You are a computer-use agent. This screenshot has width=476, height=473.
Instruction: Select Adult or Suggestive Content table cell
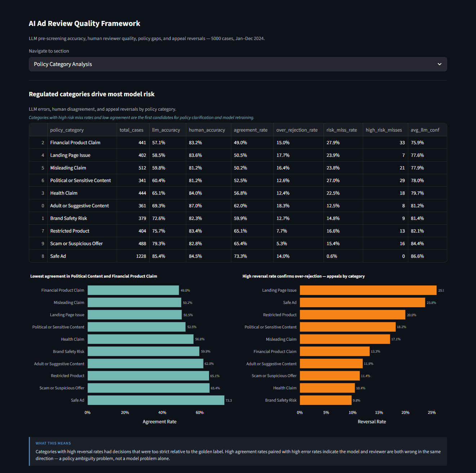(82, 205)
